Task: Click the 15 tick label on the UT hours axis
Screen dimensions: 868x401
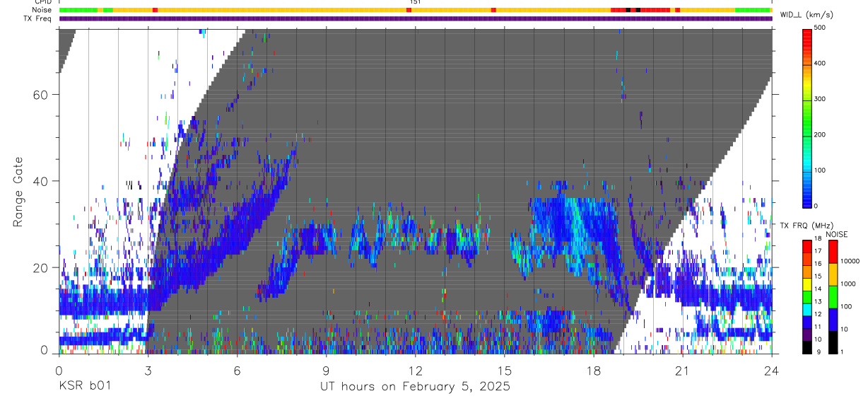Action: 504,370
